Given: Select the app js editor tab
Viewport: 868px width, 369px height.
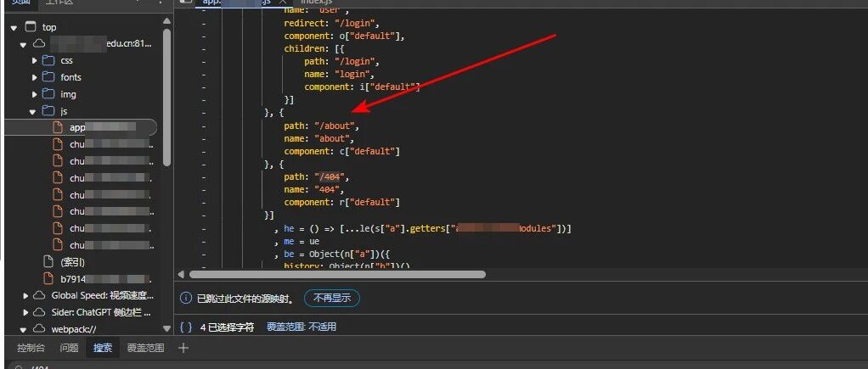Looking at the screenshot, I should [237, 3].
